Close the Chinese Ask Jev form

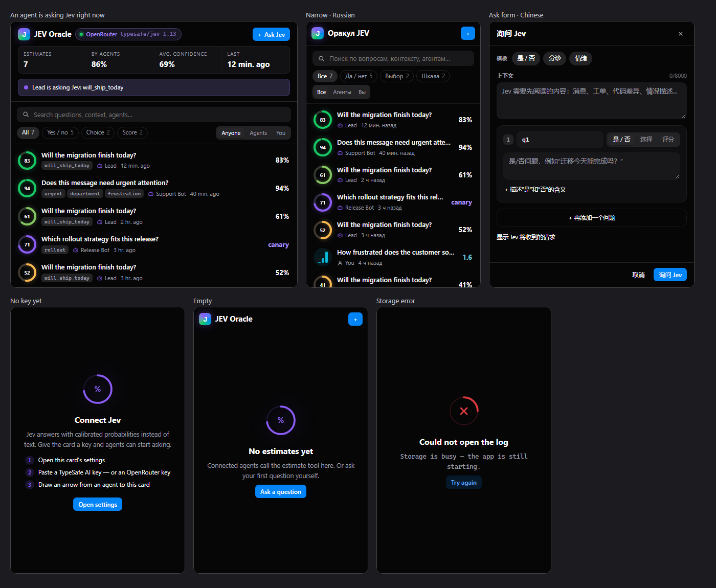coord(680,34)
